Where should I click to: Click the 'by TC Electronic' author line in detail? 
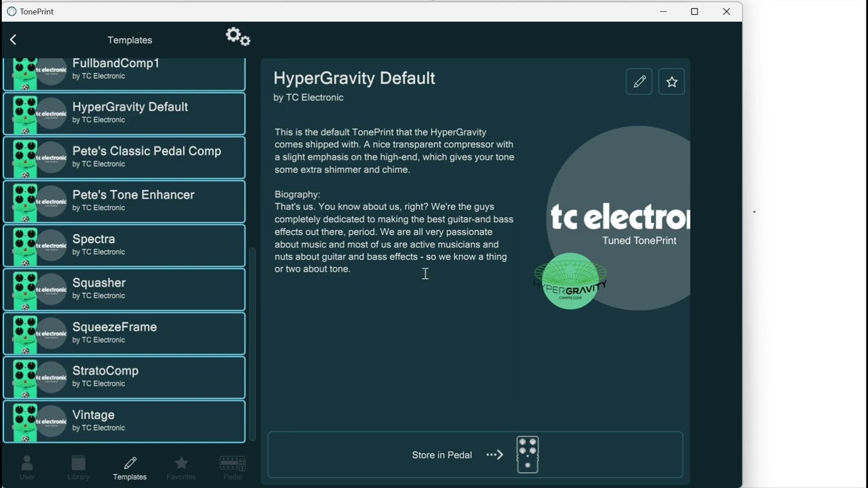pyautogui.click(x=309, y=98)
